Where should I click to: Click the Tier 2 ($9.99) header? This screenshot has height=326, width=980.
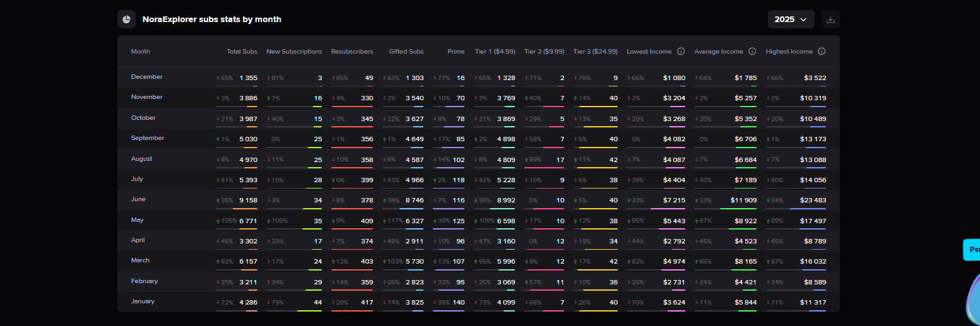pos(544,52)
